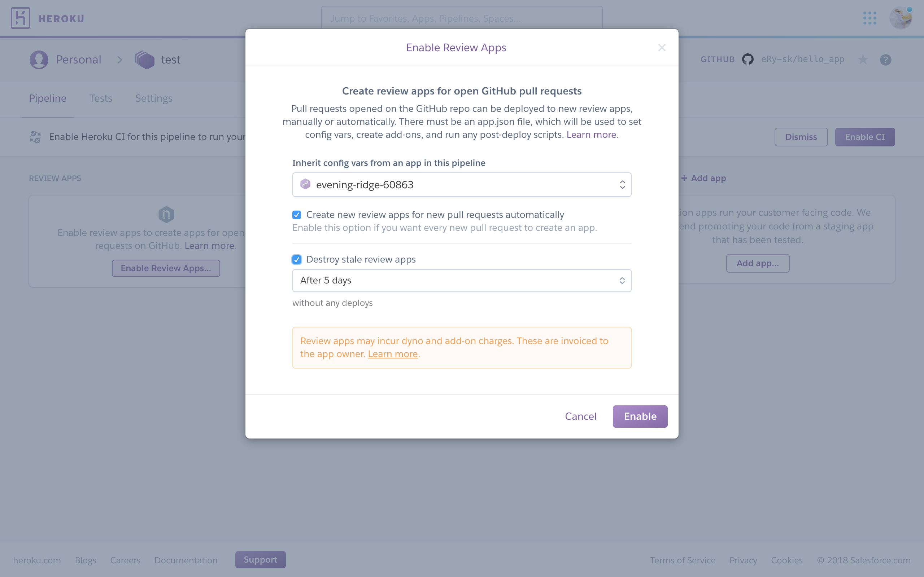The width and height of the screenshot is (924, 577).
Task: Click the GitHub octocat icon
Action: (748, 60)
